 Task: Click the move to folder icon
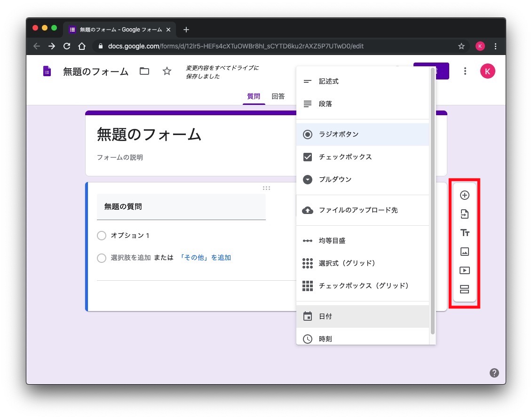coord(144,71)
